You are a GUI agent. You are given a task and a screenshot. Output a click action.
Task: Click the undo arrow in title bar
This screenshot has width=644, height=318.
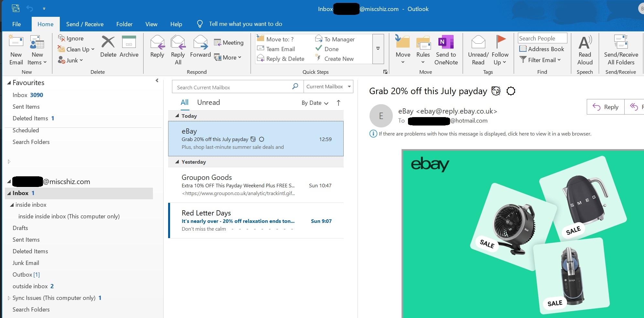[x=30, y=8]
